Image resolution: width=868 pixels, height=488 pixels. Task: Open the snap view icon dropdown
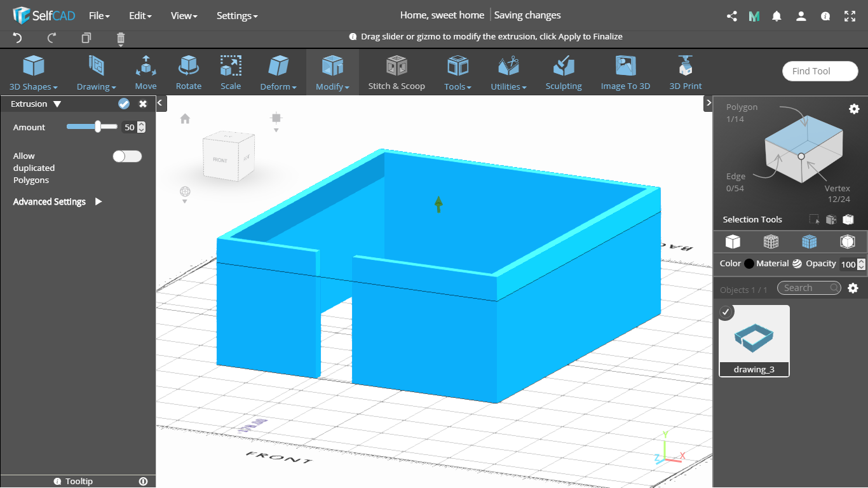[x=276, y=121]
